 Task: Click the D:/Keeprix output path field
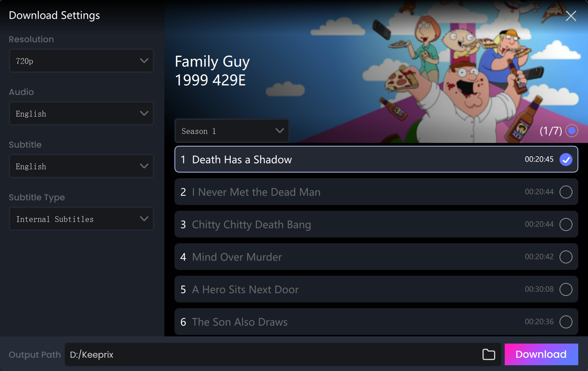tap(274, 354)
